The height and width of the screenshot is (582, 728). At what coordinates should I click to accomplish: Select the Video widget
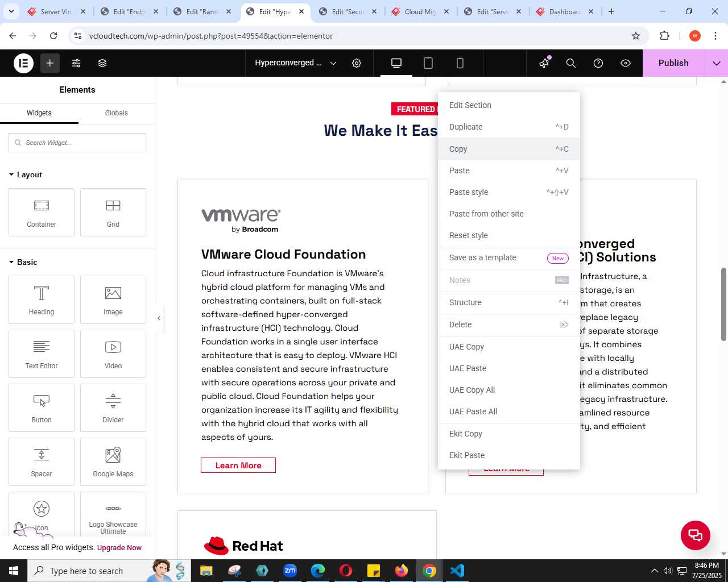point(113,354)
